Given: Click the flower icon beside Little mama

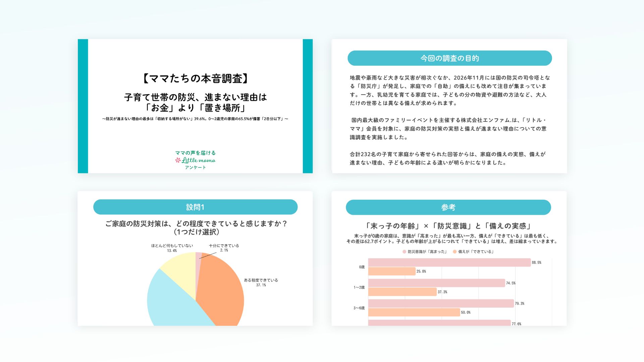Looking at the screenshot, I should pyautogui.click(x=178, y=160).
